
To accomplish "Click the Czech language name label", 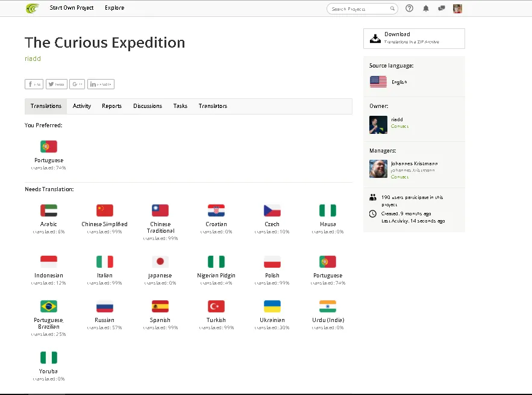I will 272,224.
